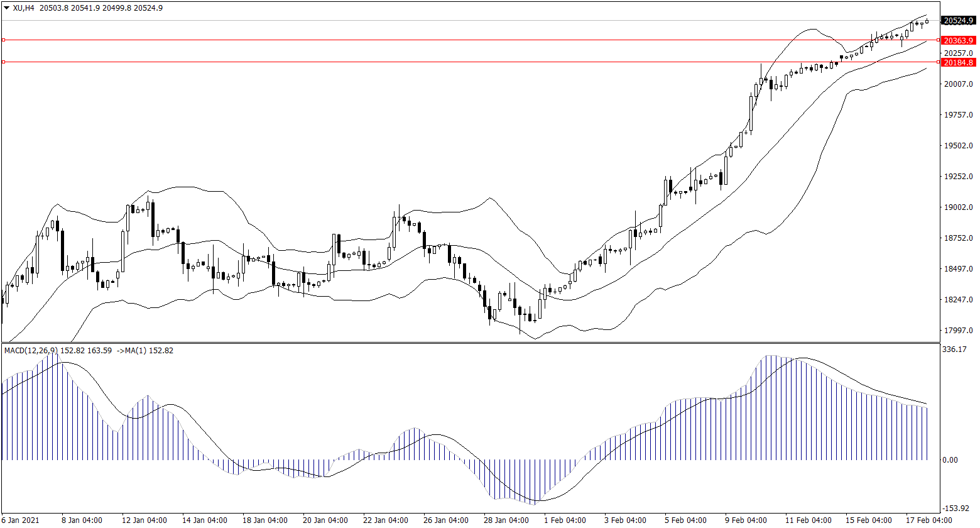Click the 336.17 MACD scale maximum

tap(955, 349)
